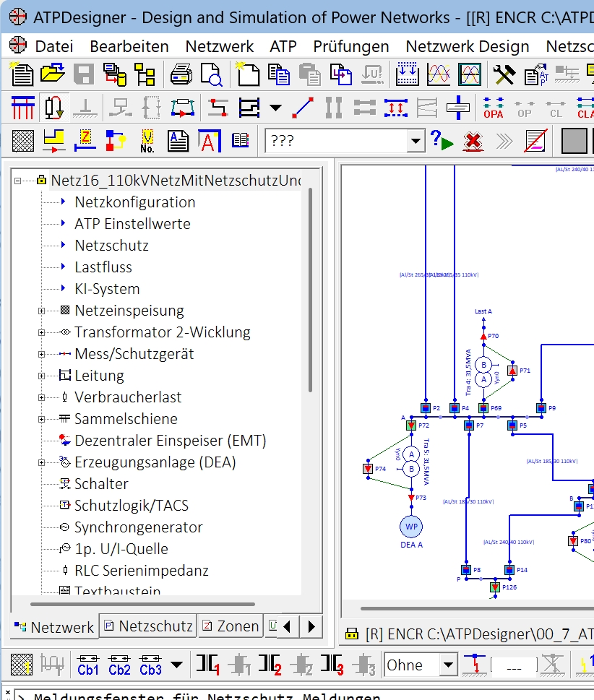This screenshot has height=700, width=594.
Task: Expand the Leitung tree node
Action: click(41, 376)
